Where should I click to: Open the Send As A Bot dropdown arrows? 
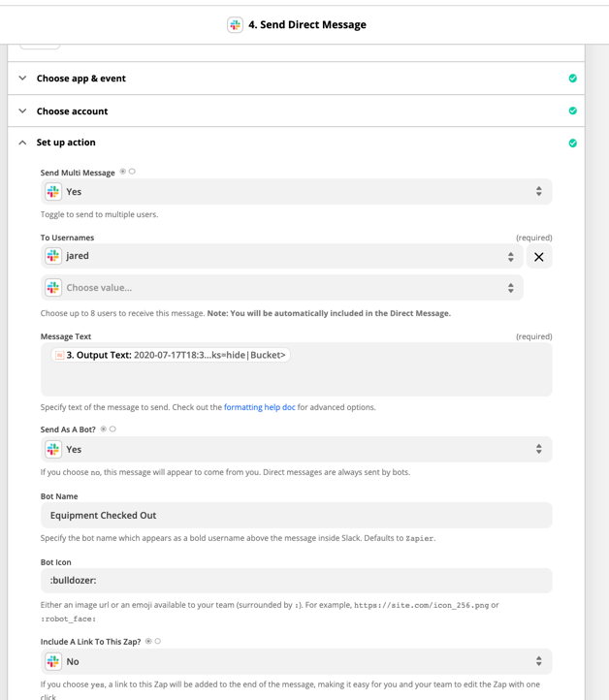tap(539, 449)
